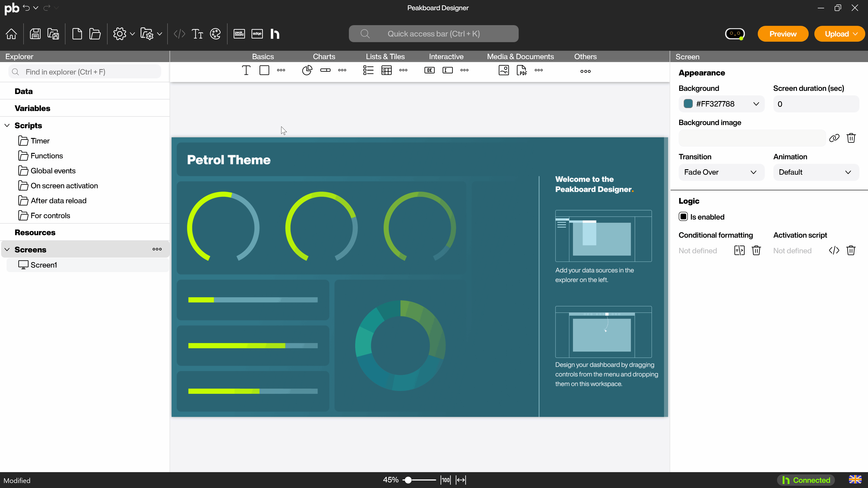Undo the last action
Viewport: 868px width, 488px height.
tap(26, 7)
